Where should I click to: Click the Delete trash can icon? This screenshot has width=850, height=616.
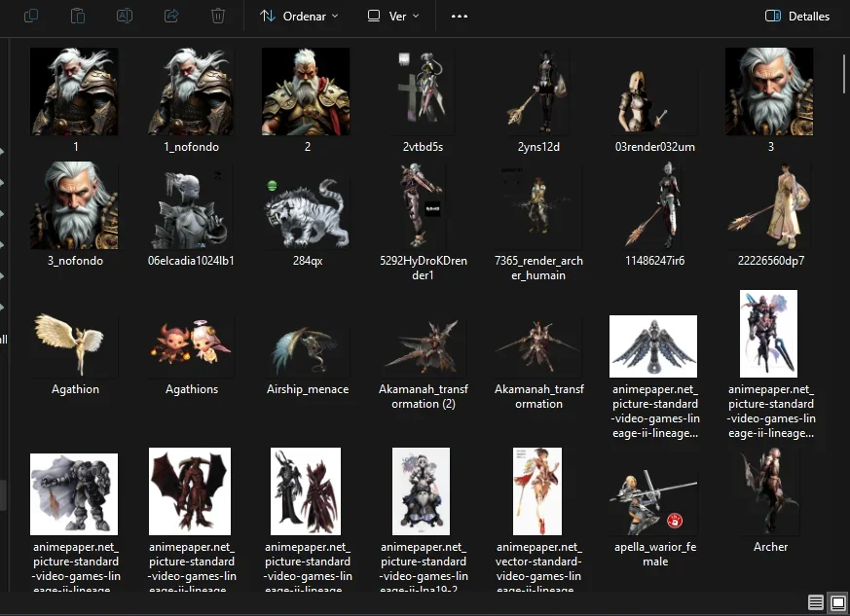[218, 16]
